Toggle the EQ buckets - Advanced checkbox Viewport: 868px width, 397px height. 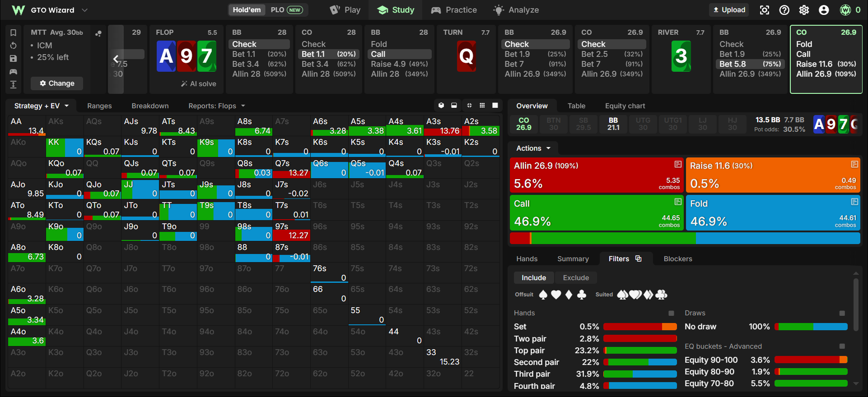tap(842, 346)
